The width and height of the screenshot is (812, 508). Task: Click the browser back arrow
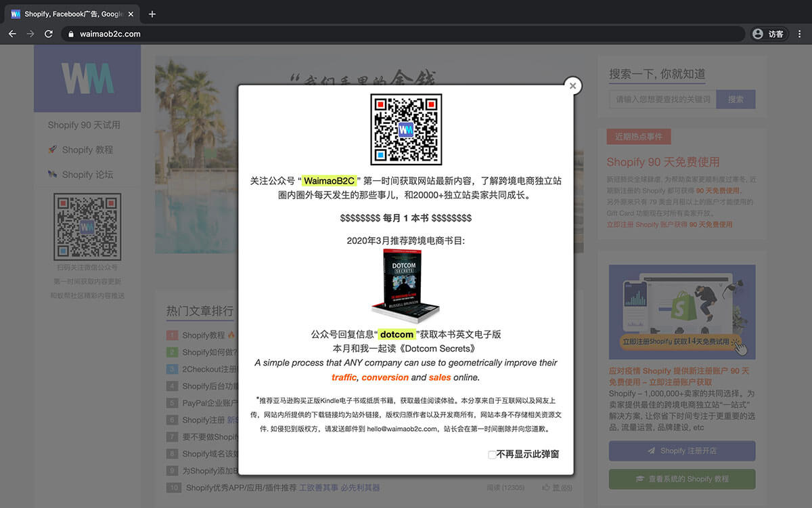[x=12, y=34]
